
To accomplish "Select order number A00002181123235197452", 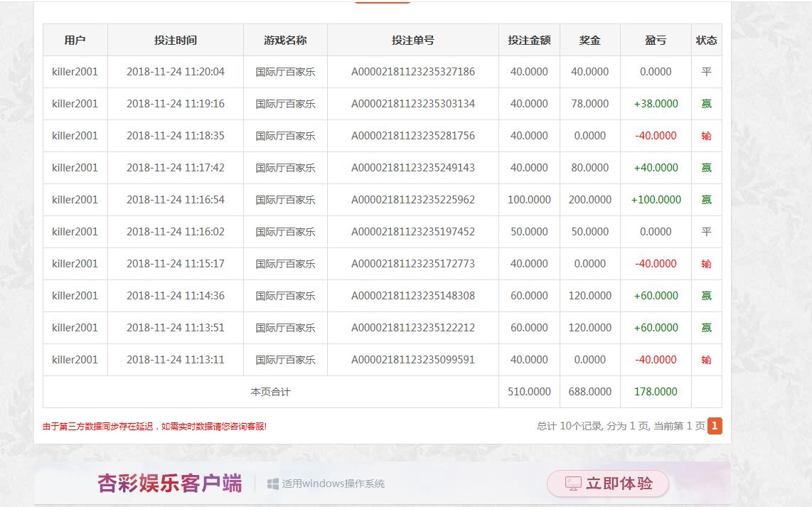I will pos(412,232).
